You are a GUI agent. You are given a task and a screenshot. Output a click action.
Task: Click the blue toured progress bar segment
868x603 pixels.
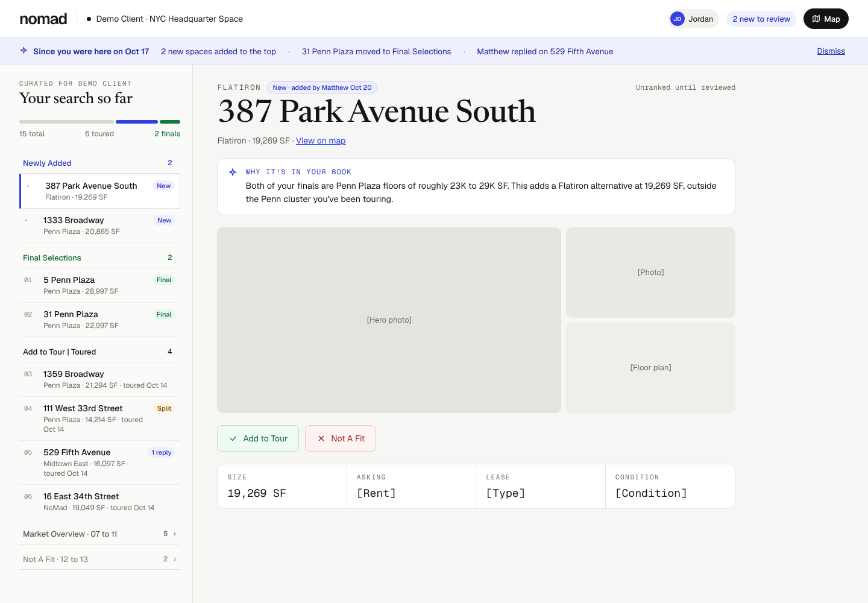(137, 122)
